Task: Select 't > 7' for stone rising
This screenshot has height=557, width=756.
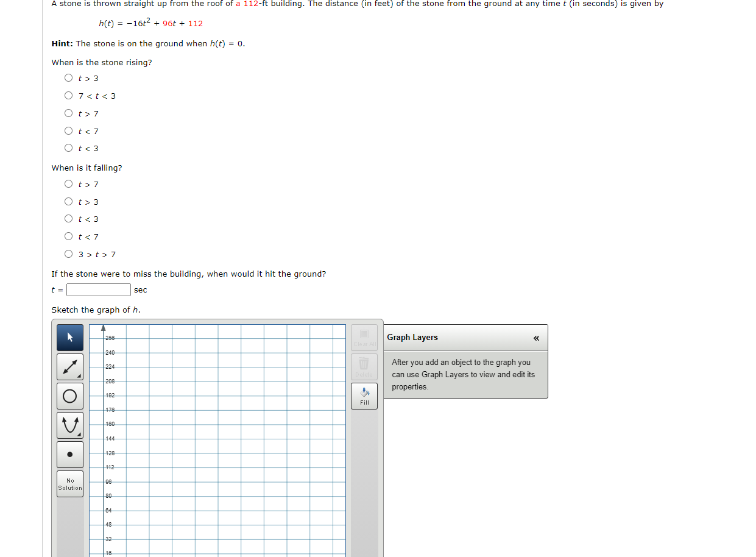Action: click(x=69, y=113)
